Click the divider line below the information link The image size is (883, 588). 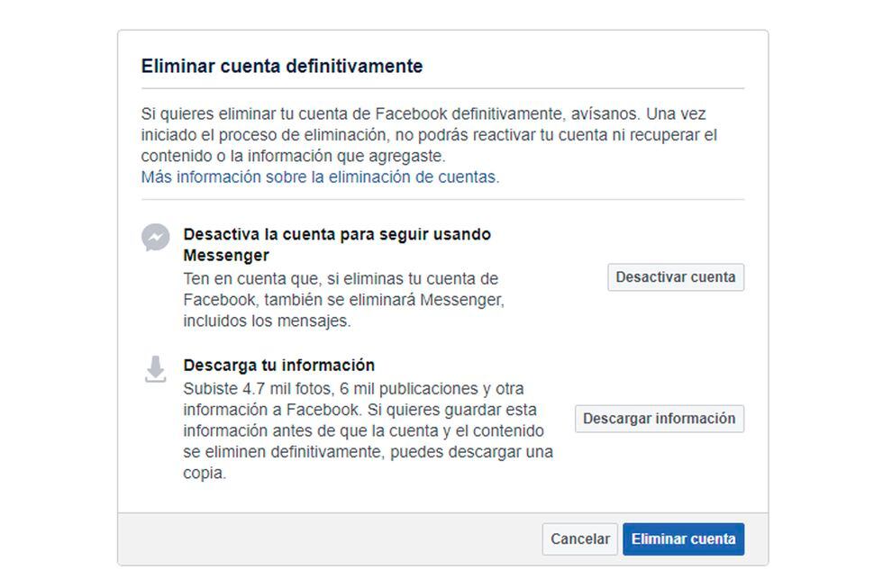click(x=442, y=200)
